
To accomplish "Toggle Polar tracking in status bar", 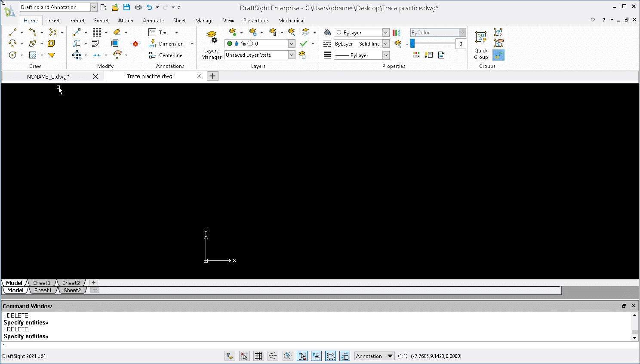I will 287,356.
